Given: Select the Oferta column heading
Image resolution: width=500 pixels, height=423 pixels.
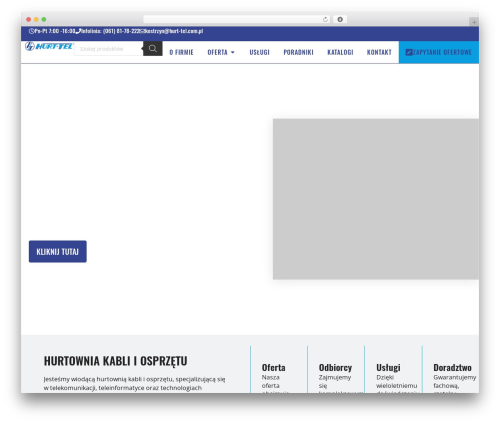Looking at the screenshot, I should point(273,368).
